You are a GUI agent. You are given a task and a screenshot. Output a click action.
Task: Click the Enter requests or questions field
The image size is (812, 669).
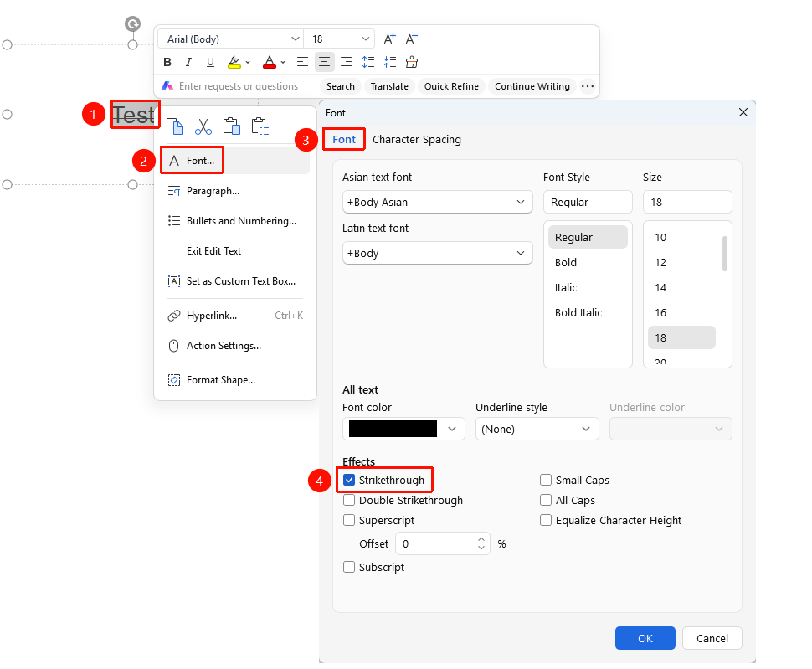click(x=239, y=86)
